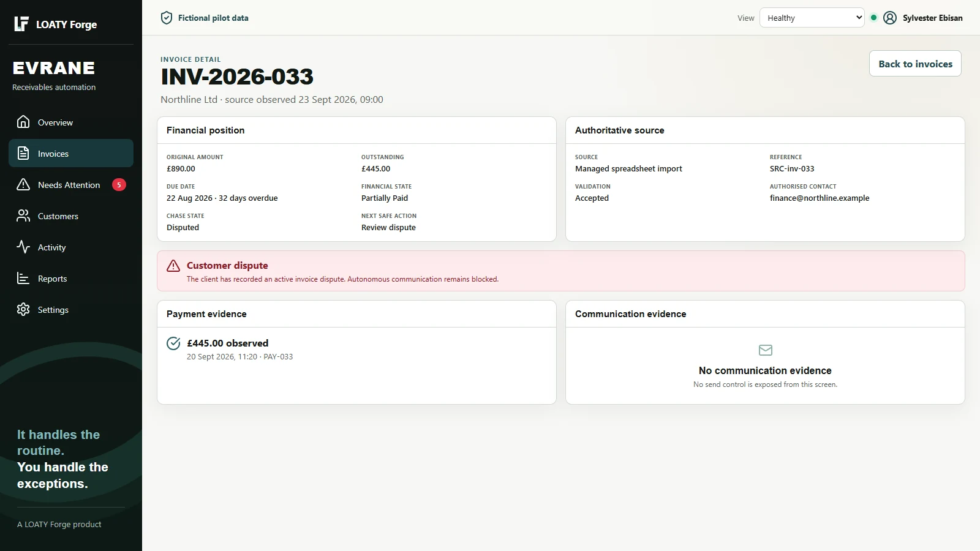Click the due date 22 Aug 2026 value
Image resolution: width=980 pixels, height=551 pixels.
point(222,198)
